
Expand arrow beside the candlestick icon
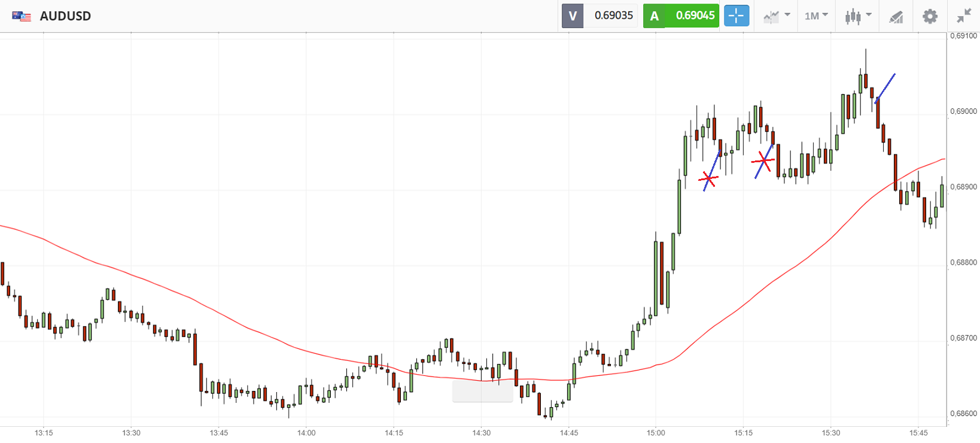pos(869,15)
